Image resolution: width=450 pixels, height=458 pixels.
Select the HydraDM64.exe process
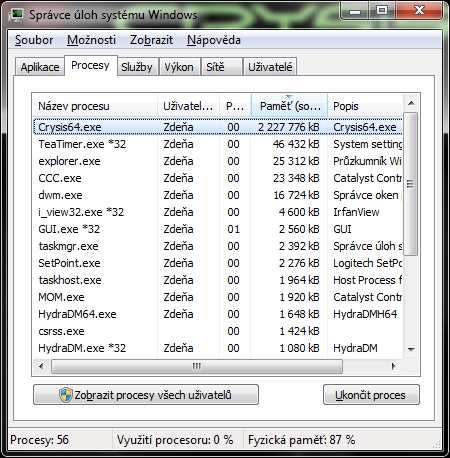(x=218, y=314)
